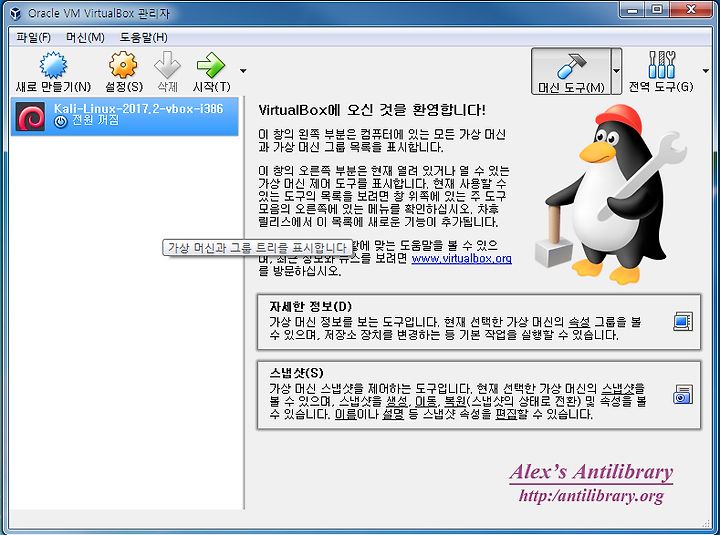Maximize the VirtualBox Manager window
This screenshot has width=720, height=535.
coord(657,10)
